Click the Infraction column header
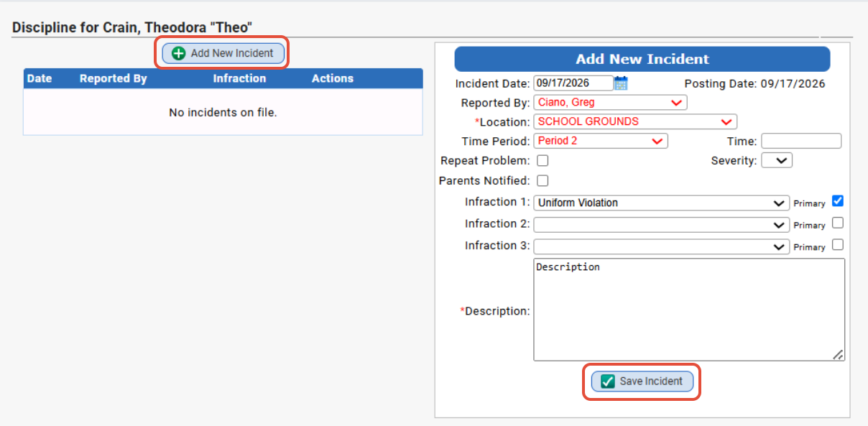This screenshot has height=426, width=868. [x=239, y=78]
